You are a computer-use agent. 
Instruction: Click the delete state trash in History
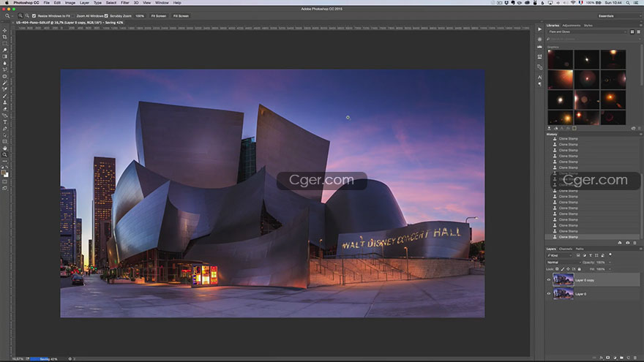click(x=635, y=243)
